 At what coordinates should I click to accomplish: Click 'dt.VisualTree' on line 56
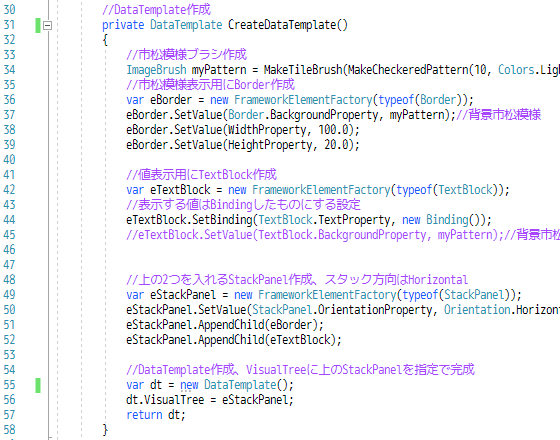[x=165, y=400]
